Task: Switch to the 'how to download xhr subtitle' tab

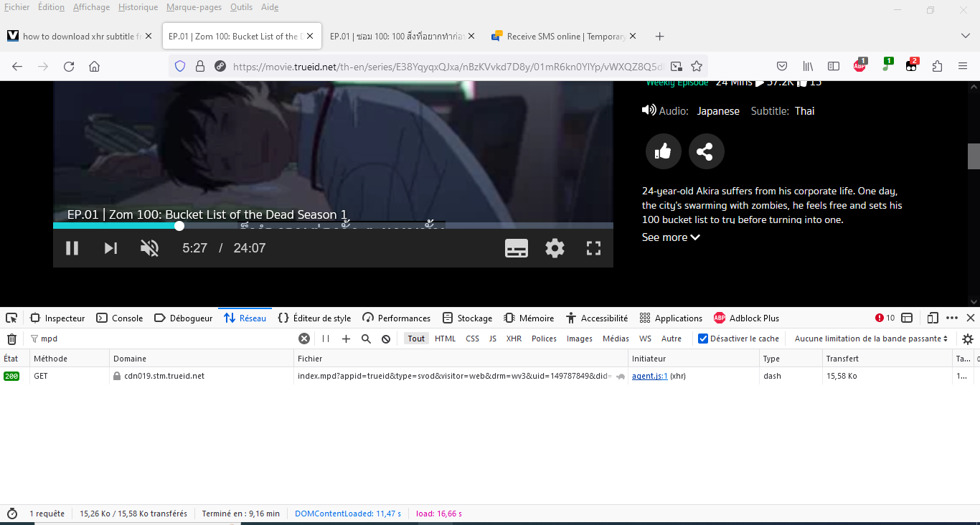Action: pos(80,36)
